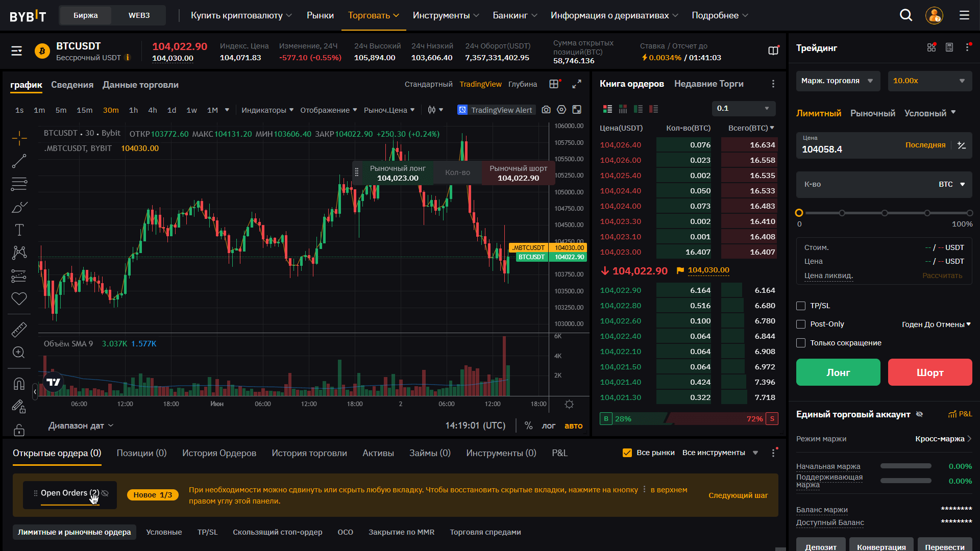This screenshot has width=980, height=551.
Task: Click the chart screenshot camera icon
Action: 546,110
